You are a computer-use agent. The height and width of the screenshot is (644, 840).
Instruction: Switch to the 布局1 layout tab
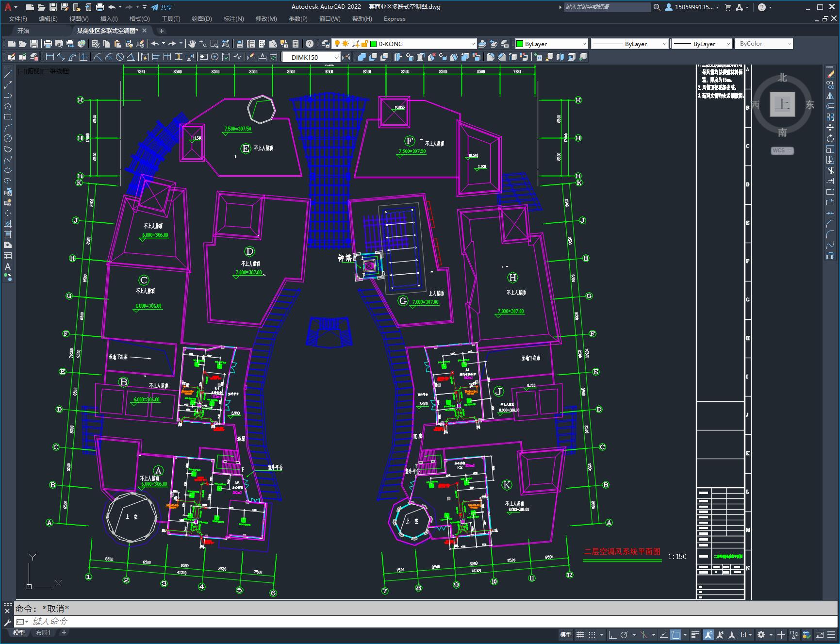click(x=43, y=632)
